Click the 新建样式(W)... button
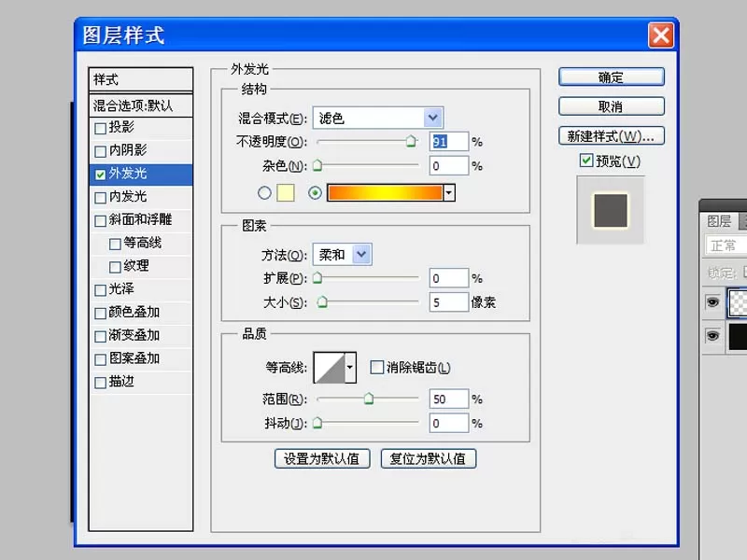 (x=612, y=136)
